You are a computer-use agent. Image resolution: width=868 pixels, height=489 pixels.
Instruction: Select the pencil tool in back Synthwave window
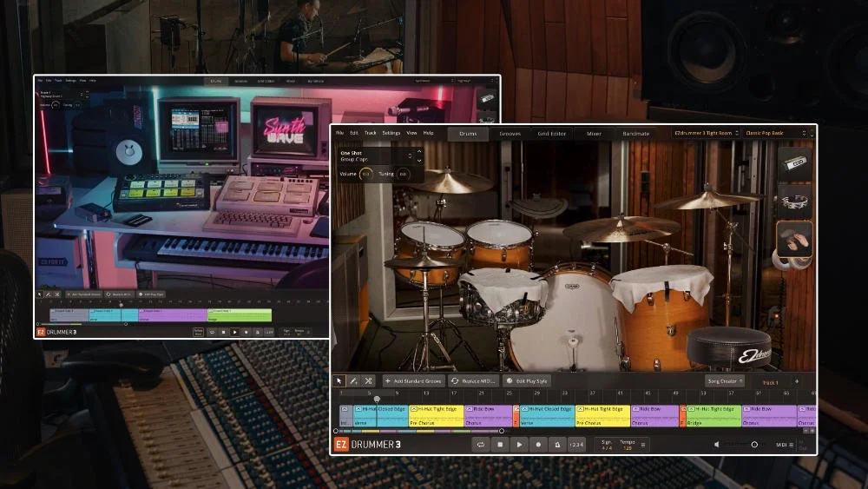[x=48, y=294]
